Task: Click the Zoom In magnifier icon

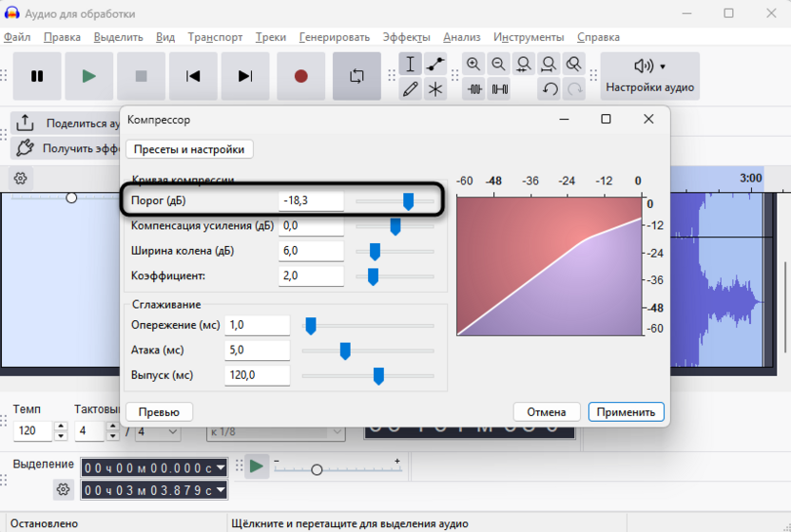Action: [x=473, y=64]
